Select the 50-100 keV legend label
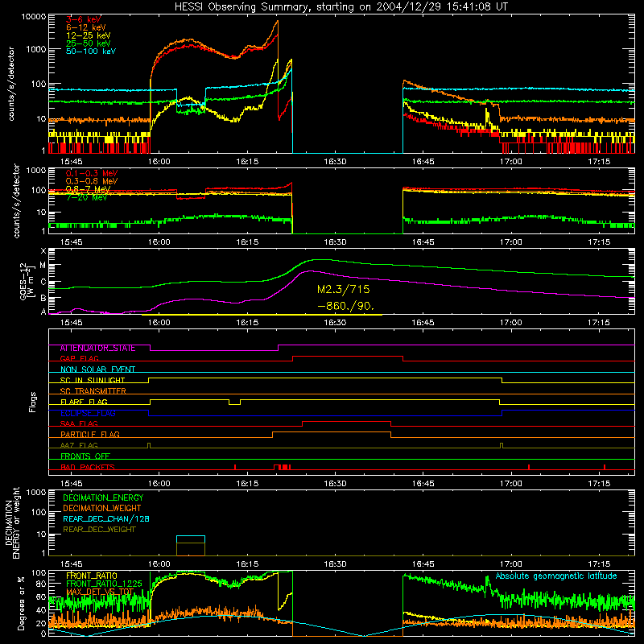Screen dimensions: 644x644 91,52
